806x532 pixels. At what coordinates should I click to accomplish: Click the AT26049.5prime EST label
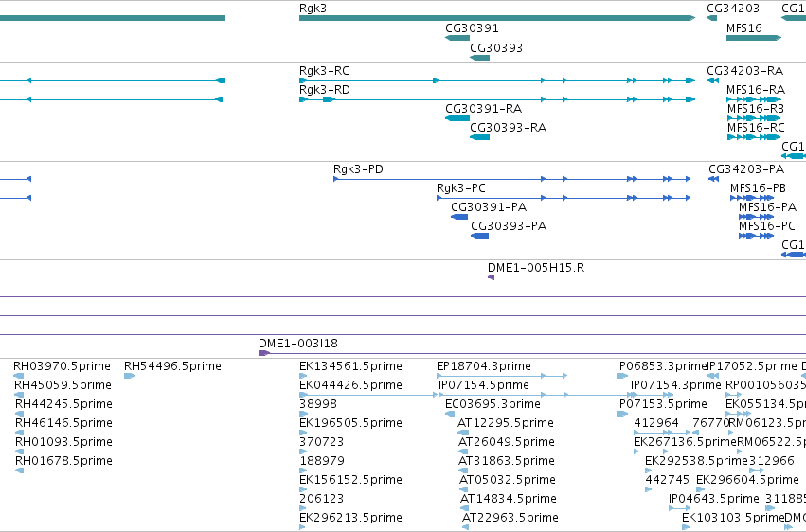point(507,443)
